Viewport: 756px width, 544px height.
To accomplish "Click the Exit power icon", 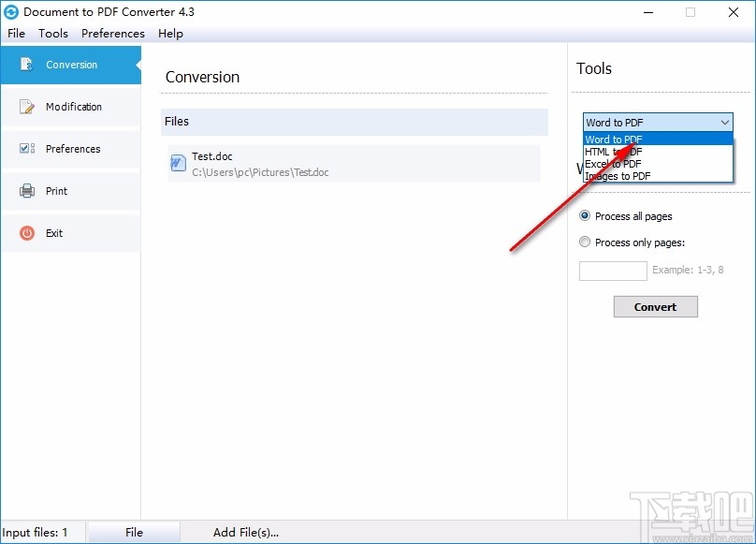I will (x=27, y=232).
